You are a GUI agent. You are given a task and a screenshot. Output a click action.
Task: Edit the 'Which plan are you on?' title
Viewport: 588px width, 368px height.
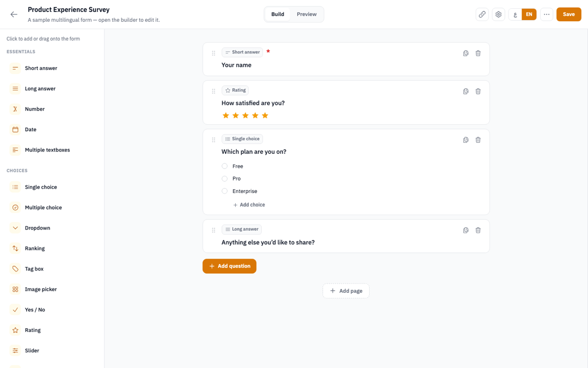[x=254, y=152]
